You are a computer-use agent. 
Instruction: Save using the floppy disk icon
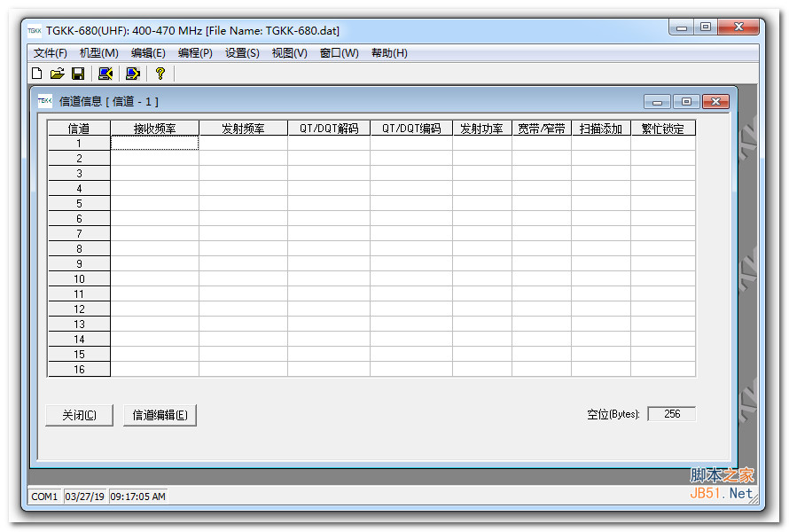coord(78,74)
